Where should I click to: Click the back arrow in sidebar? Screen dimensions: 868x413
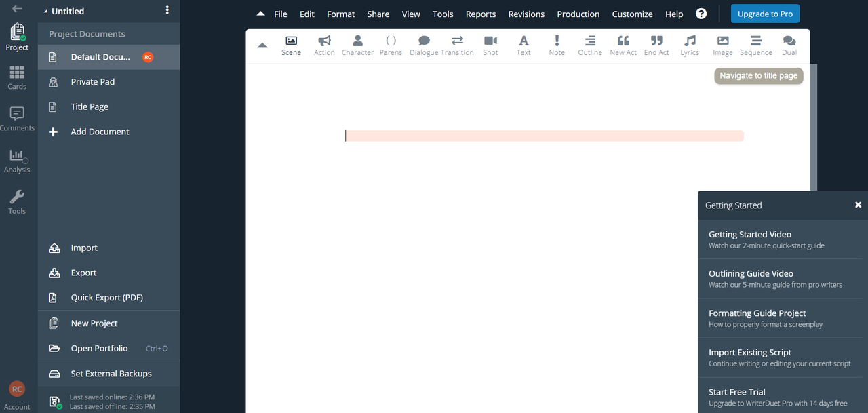click(17, 9)
